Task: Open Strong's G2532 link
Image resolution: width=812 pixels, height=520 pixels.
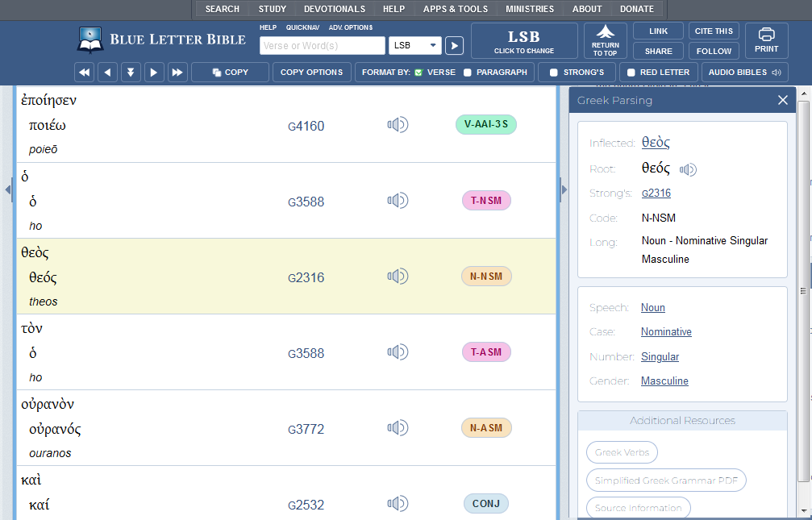Action: coord(306,505)
